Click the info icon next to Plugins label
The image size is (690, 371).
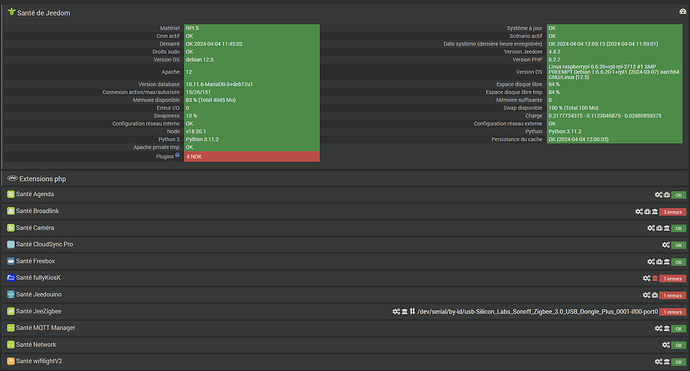(177, 155)
